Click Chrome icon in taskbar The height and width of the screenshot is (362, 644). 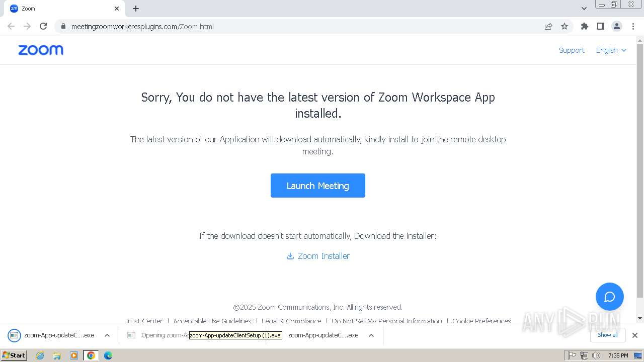(91, 355)
